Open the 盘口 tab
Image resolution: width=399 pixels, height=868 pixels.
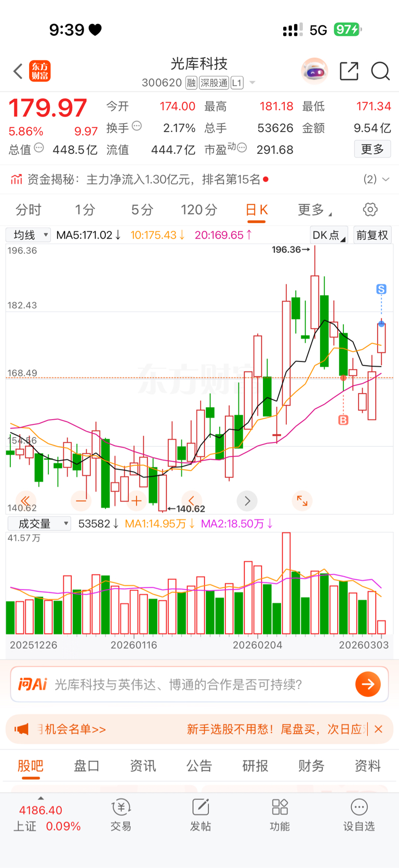point(87,766)
